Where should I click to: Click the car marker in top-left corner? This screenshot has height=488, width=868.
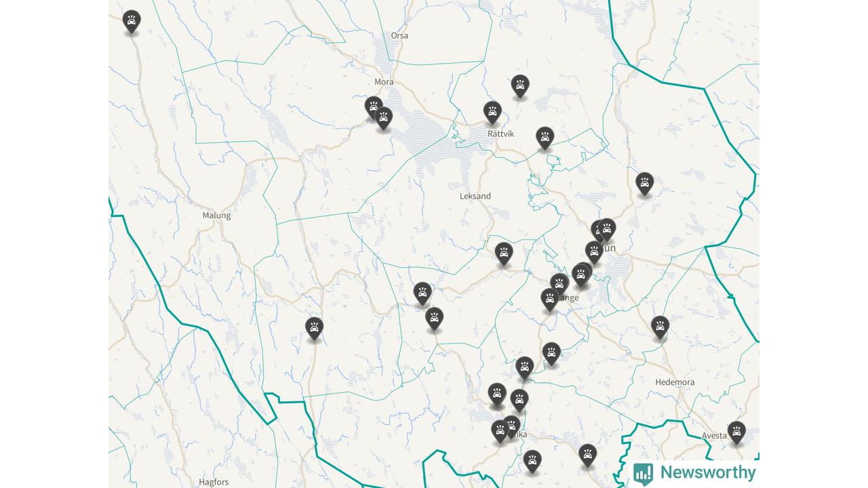132,21
